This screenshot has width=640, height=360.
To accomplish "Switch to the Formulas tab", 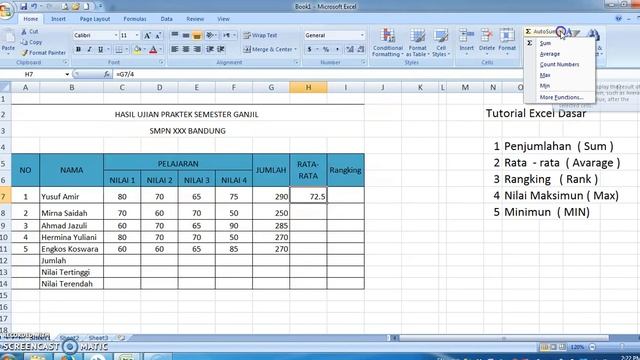I will pos(135,19).
